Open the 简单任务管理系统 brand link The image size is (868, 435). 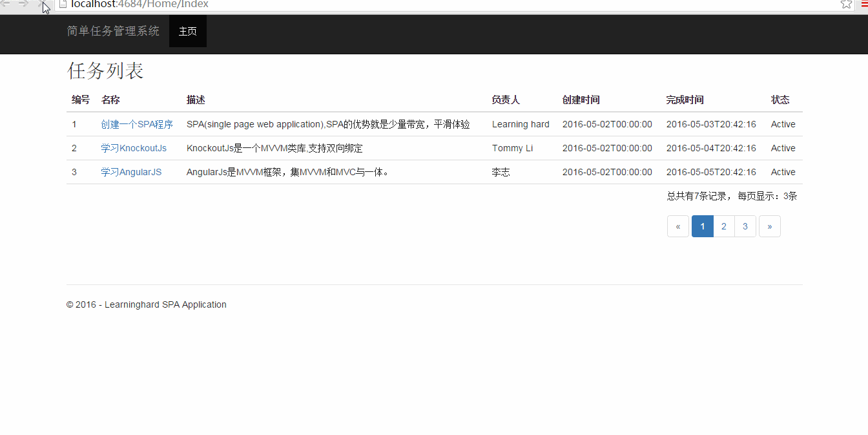click(113, 31)
